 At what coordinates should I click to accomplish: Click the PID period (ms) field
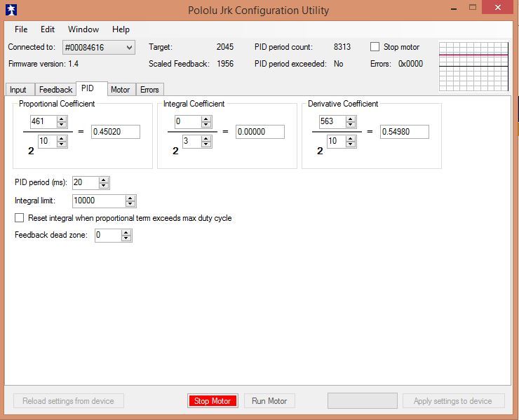tap(86, 183)
